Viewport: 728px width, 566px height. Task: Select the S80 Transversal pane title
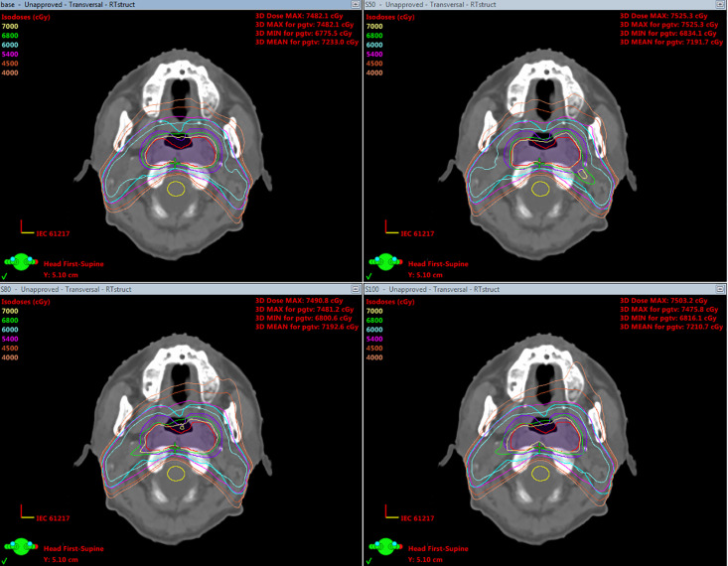[66, 289]
